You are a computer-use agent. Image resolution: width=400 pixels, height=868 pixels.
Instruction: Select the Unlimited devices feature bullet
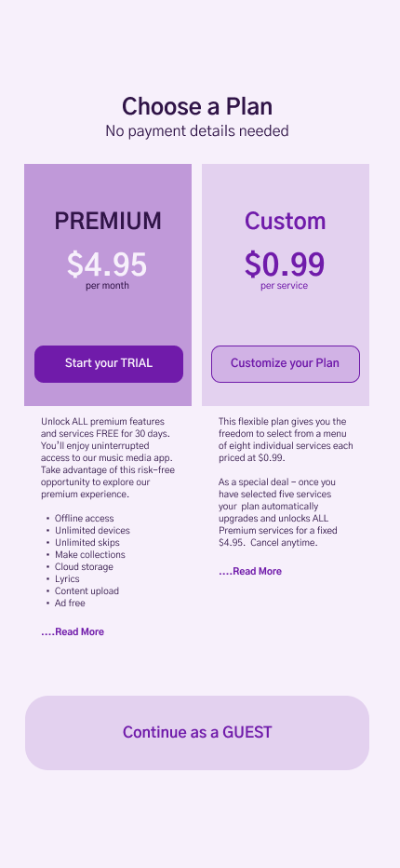click(x=88, y=530)
